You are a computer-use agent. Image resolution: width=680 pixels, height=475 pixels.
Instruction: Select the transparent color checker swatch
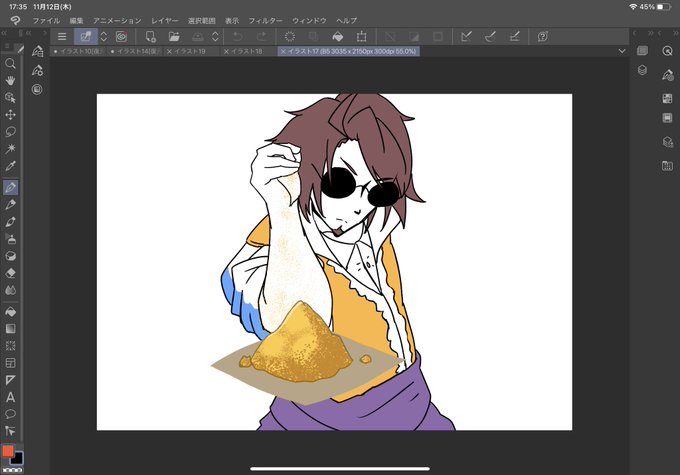point(13,470)
